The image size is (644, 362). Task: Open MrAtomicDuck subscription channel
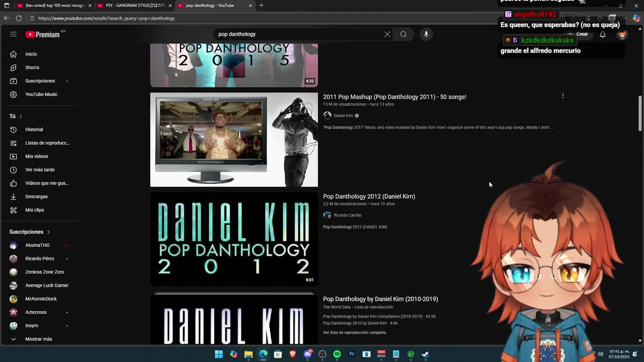pos(41,299)
